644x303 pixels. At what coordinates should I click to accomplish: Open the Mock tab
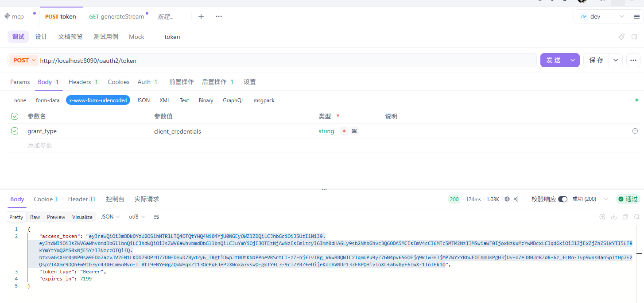pos(136,37)
